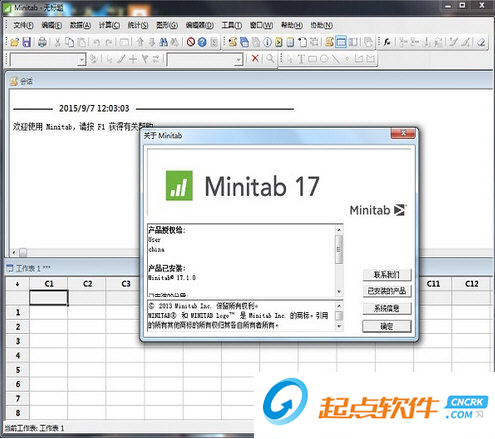Open the 编辑(E) menu
This screenshot has height=439, width=495.
(x=52, y=25)
